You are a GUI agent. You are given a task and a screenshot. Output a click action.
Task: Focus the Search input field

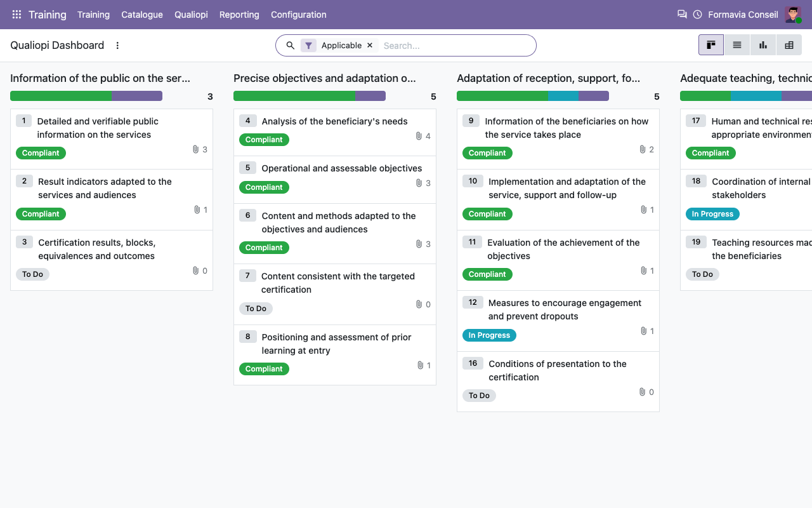point(456,46)
